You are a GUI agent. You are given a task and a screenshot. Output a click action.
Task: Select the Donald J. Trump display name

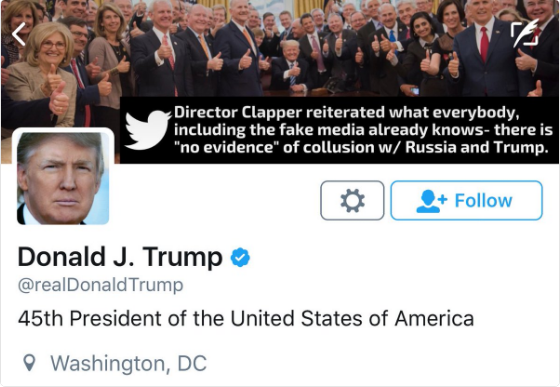(x=120, y=257)
